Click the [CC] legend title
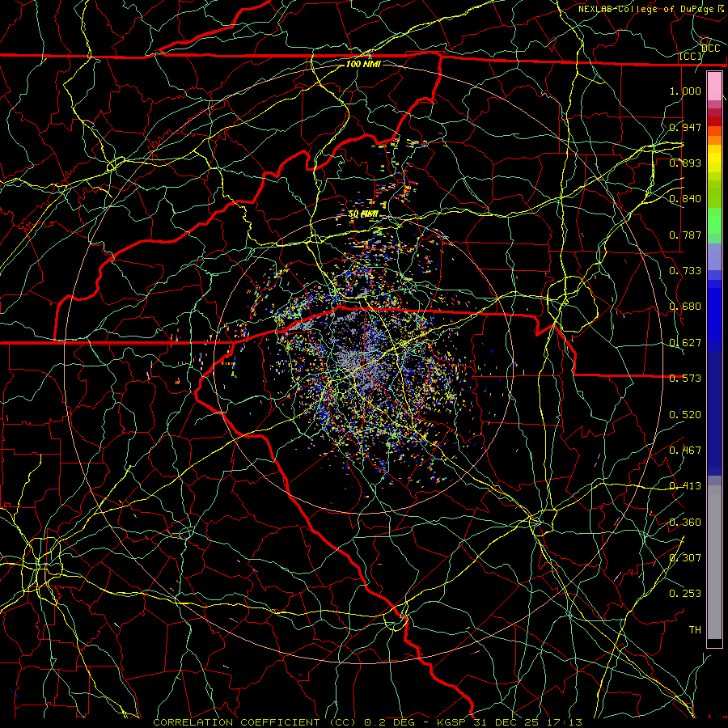The height and width of the screenshot is (728, 728). pos(691,56)
